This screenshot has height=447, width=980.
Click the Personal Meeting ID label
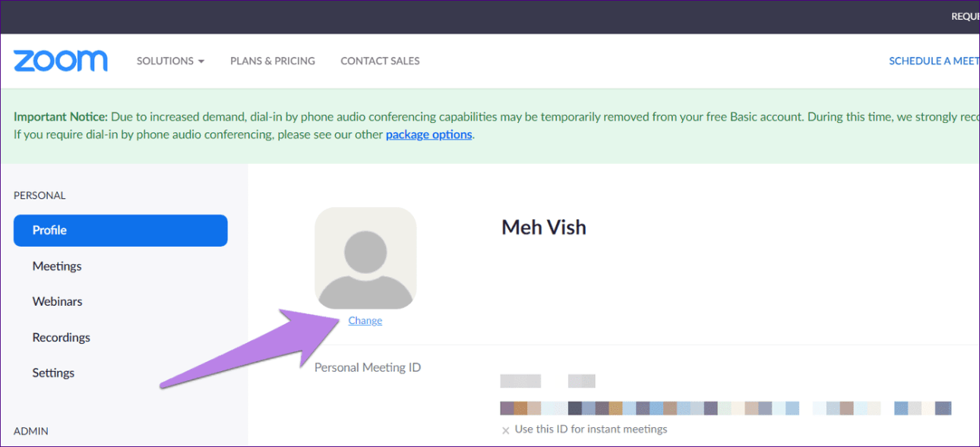coord(368,367)
